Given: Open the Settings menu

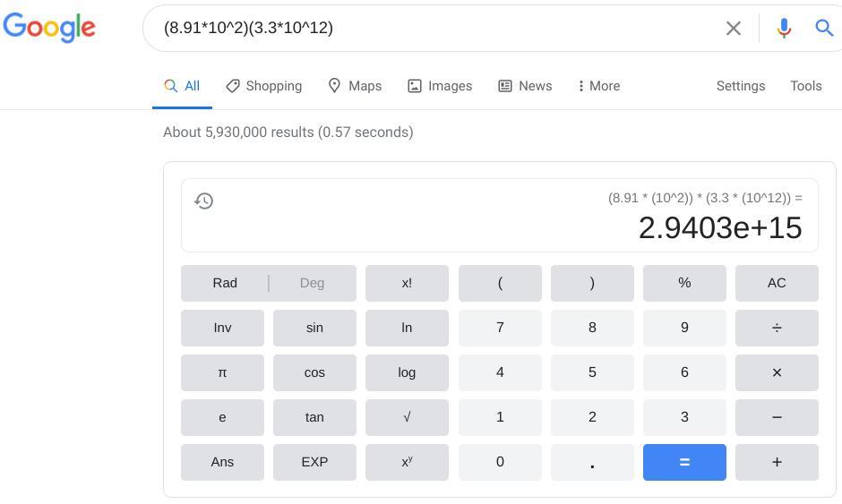Looking at the screenshot, I should [x=740, y=86].
